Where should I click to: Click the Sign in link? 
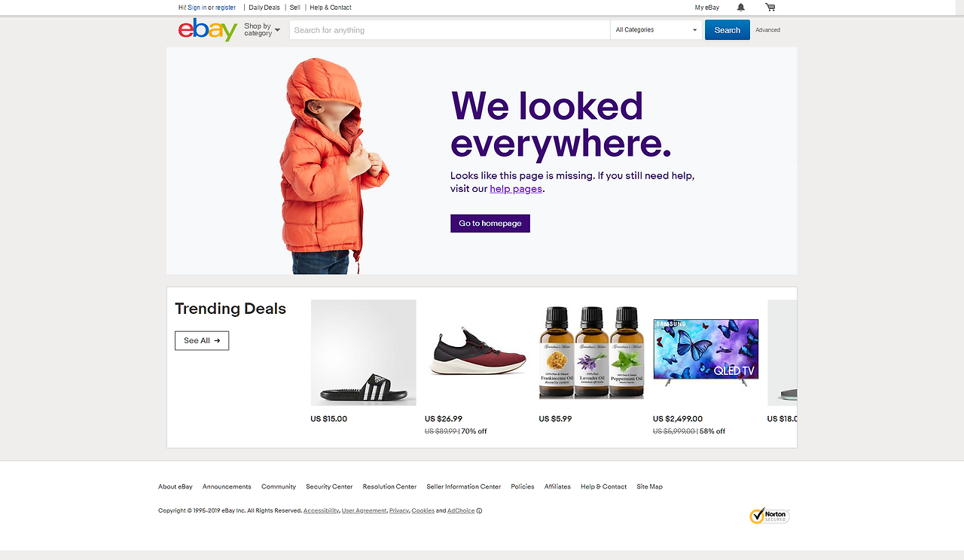point(197,8)
